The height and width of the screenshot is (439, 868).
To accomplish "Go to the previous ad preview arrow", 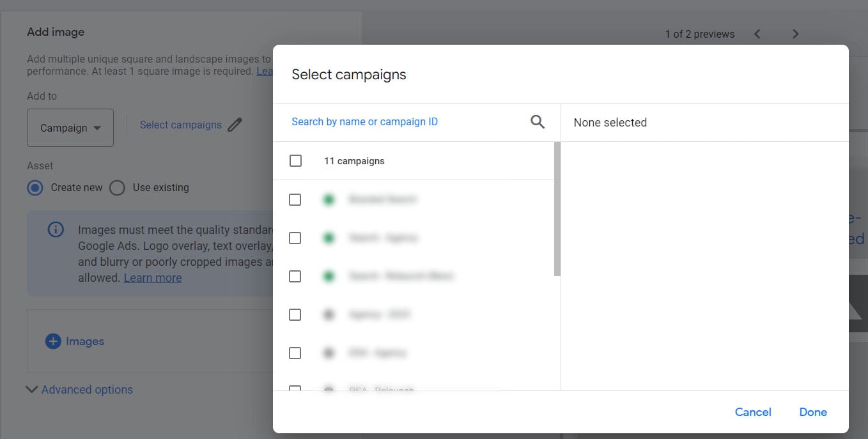I will click(x=757, y=34).
